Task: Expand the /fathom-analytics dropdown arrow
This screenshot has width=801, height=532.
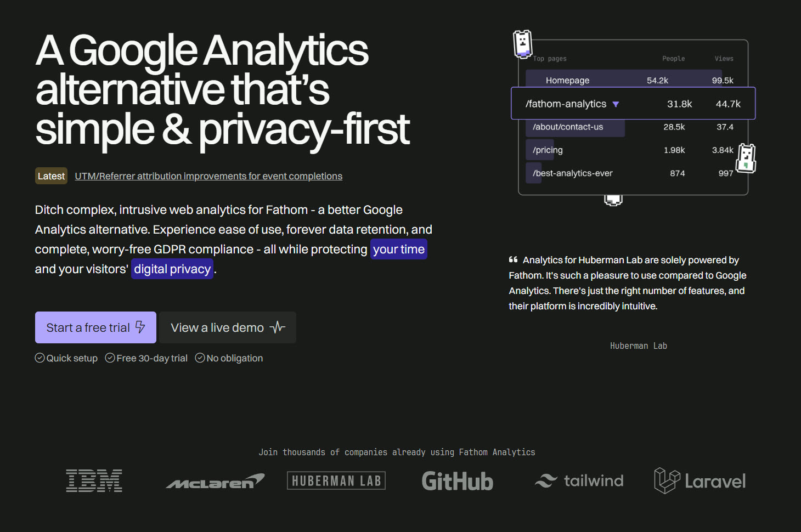Action: [x=616, y=104]
